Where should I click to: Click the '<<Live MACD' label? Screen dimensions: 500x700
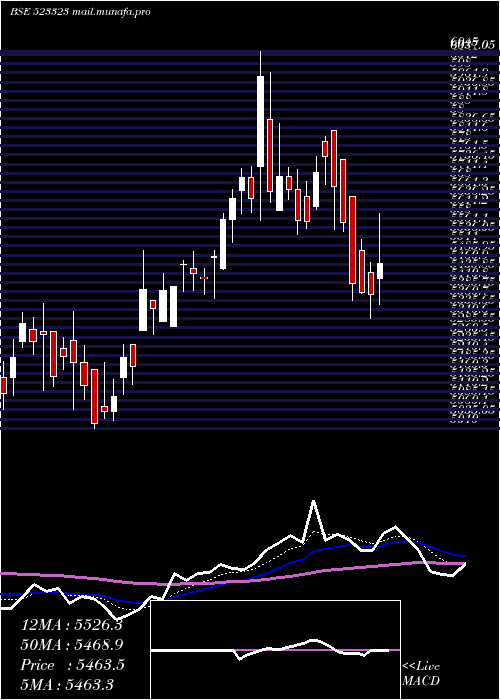421,674
